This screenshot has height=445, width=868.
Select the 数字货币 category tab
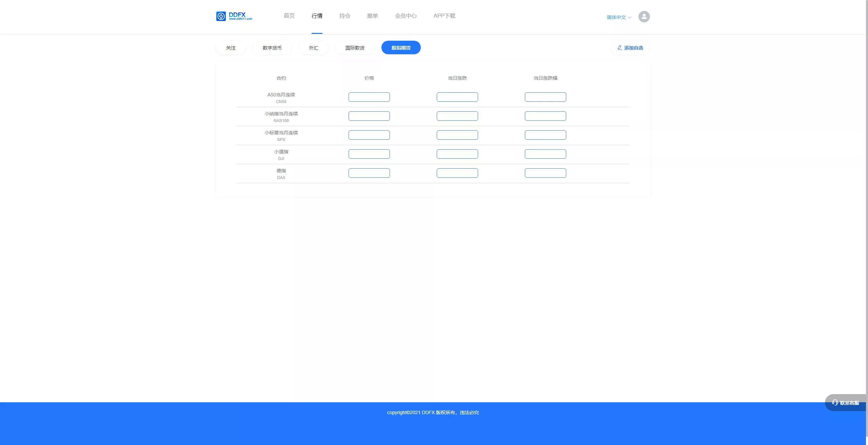click(272, 48)
